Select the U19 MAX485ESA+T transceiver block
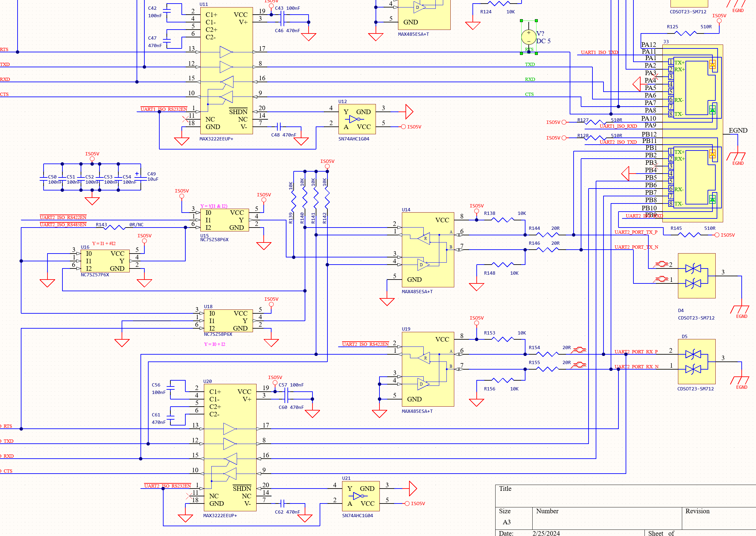 428,369
